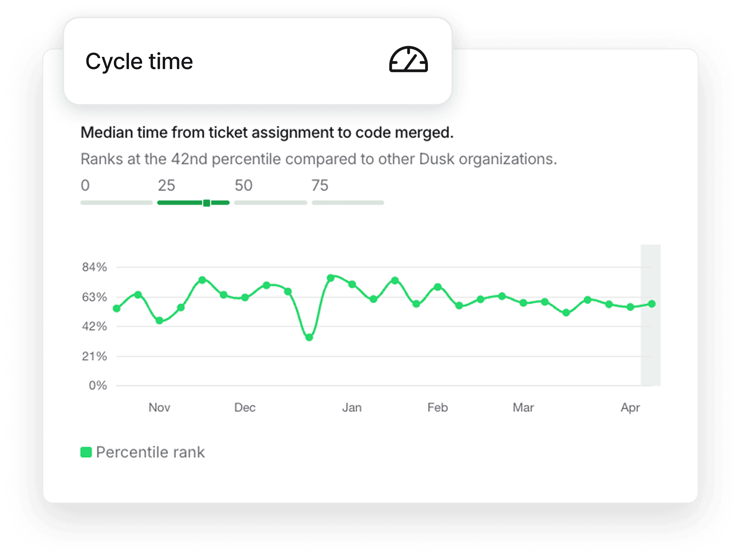Screen dimensions: 741x560
Task: Click the speedometer gauge icon
Action: click(408, 60)
